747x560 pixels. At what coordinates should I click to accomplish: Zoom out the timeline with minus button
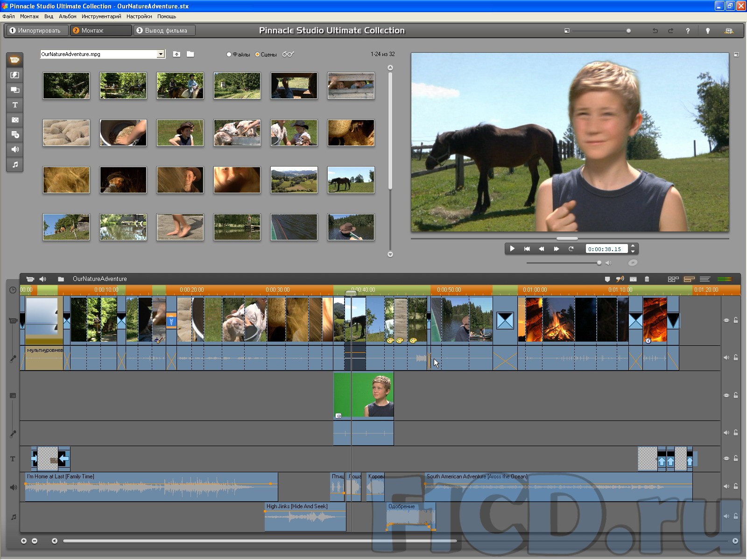click(35, 541)
